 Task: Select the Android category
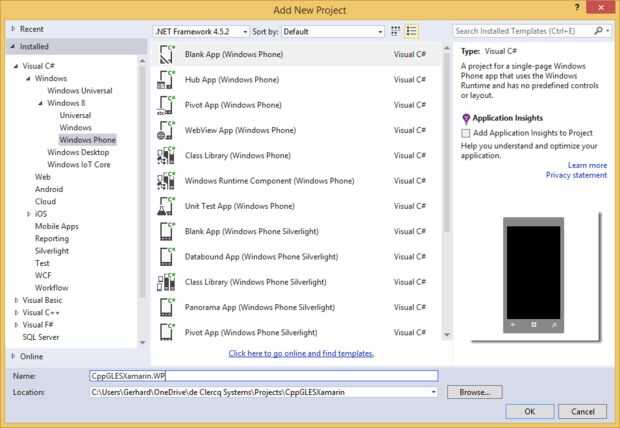pyautogui.click(x=49, y=189)
